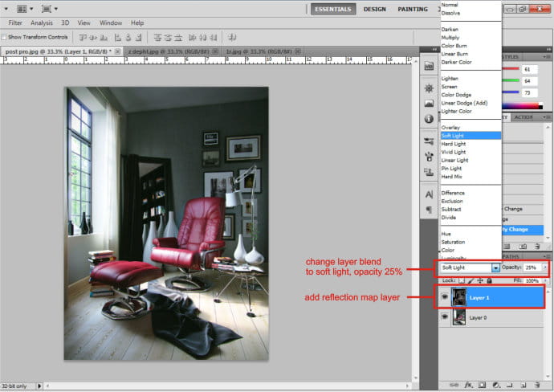Switch to the DESIGN workspace
The width and height of the screenshot is (554, 392).
click(x=374, y=9)
